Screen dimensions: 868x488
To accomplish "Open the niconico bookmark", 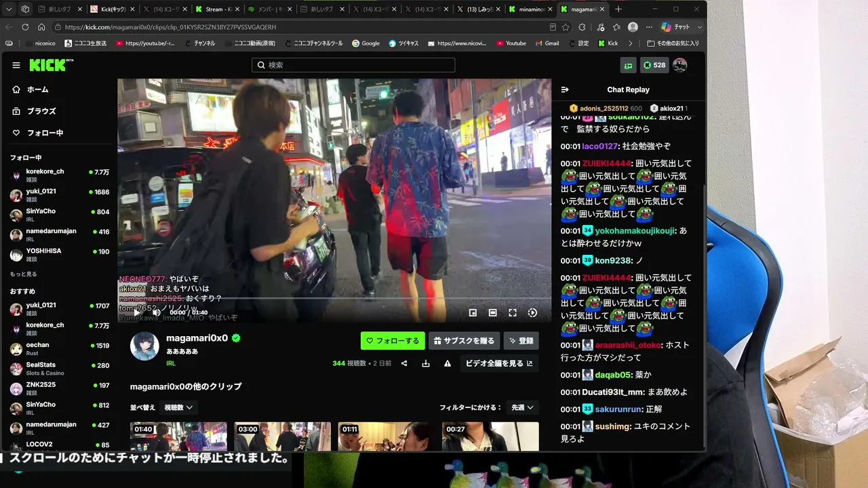I will coord(40,43).
